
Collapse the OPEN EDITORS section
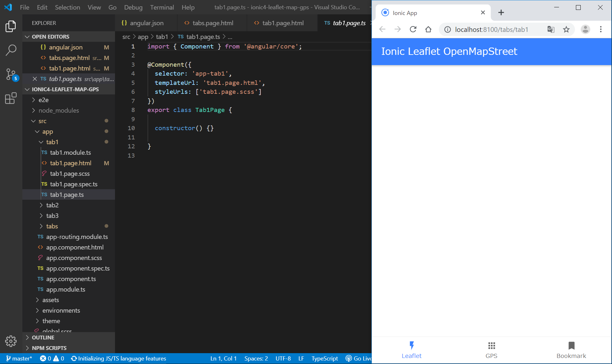pyautogui.click(x=50, y=37)
